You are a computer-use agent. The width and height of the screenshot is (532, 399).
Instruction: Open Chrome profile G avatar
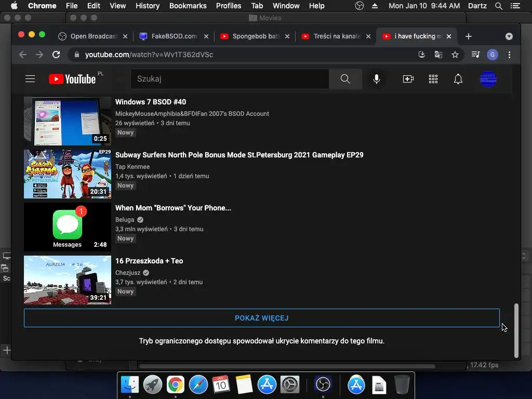pyautogui.click(x=493, y=55)
